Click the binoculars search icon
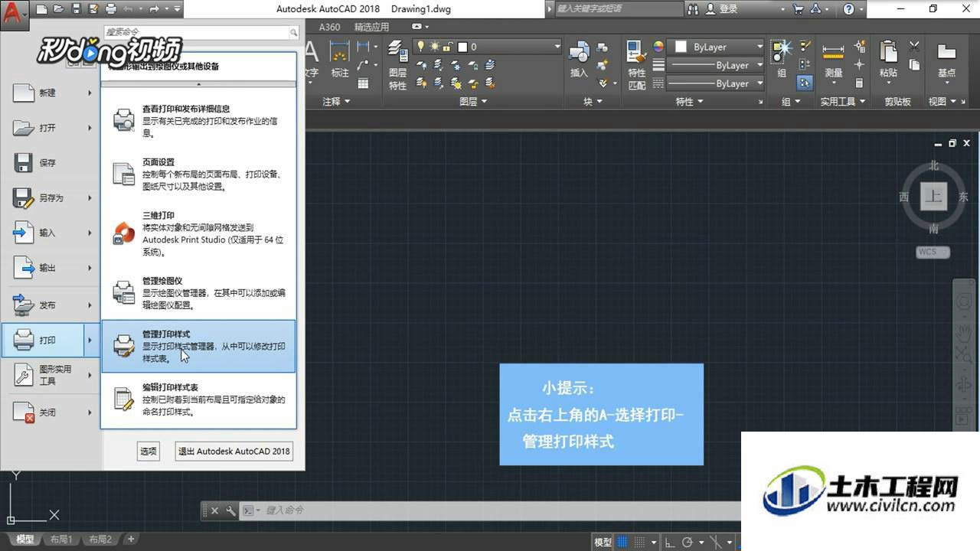Screen dimensions: 980x551 [x=694, y=9]
